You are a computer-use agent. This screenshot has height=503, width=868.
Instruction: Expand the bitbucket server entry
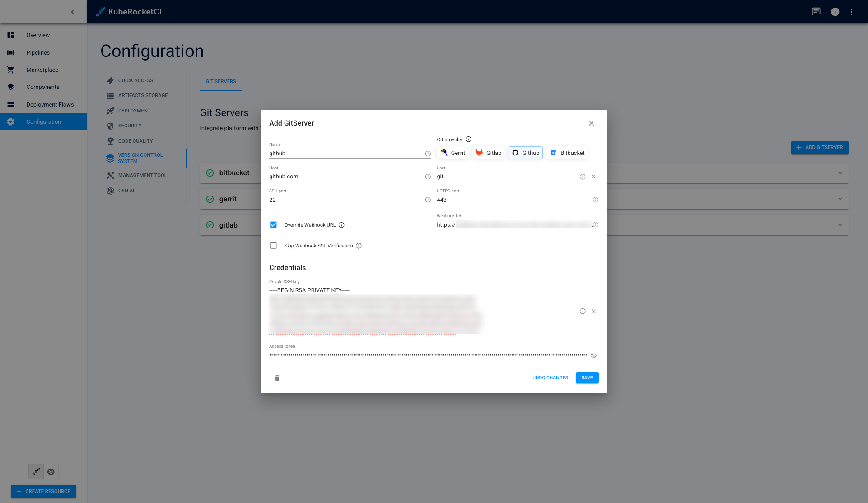[840, 173]
